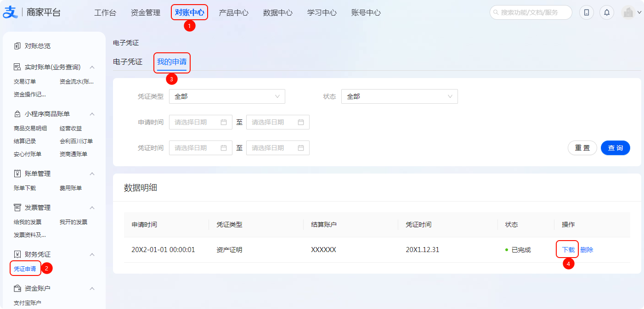Click the 账单管理 section icon
The image size is (644, 309).
coord(17,174)
